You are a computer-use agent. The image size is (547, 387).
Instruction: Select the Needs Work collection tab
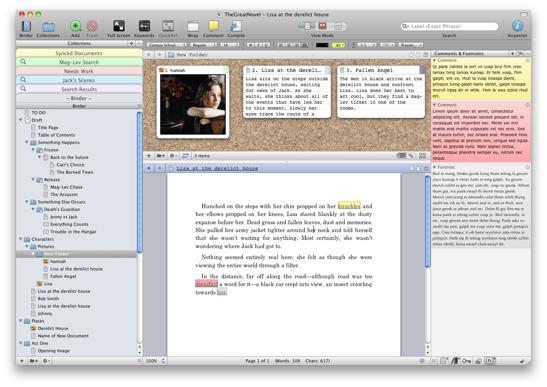point(79,71)
